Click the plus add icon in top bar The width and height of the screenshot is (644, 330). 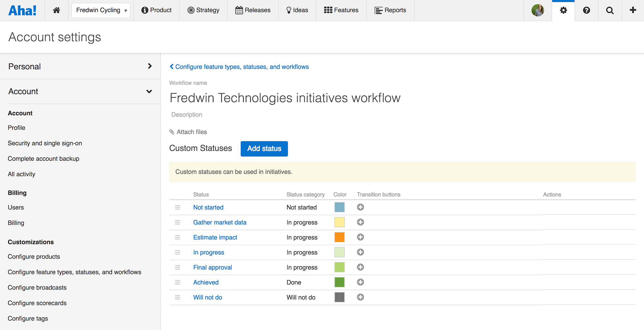tap(633, 10)
